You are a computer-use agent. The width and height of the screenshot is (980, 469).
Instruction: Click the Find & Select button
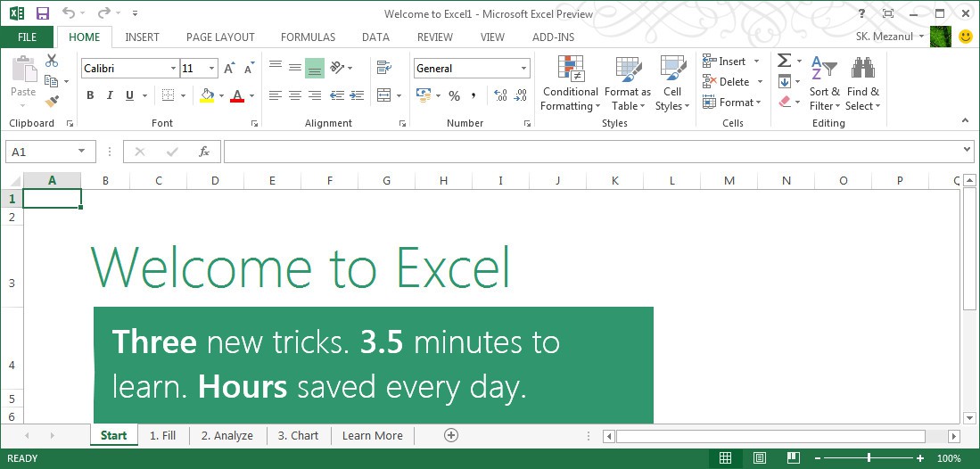tap(862, 84)
